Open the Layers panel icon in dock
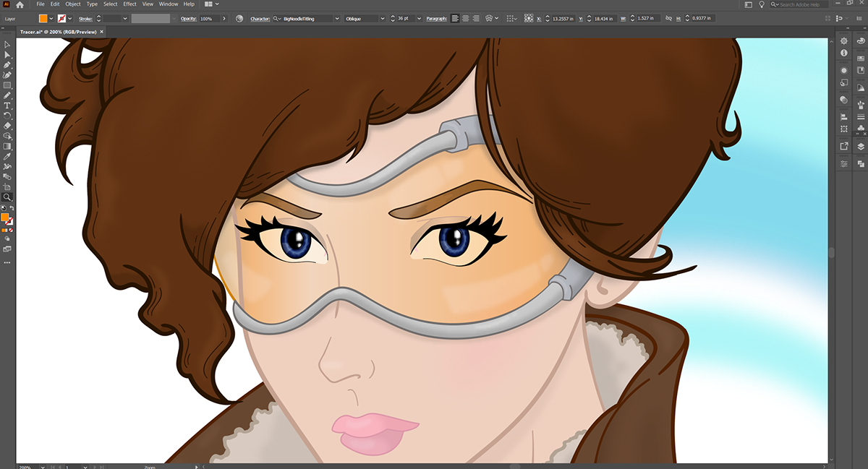 pos(860,147)
